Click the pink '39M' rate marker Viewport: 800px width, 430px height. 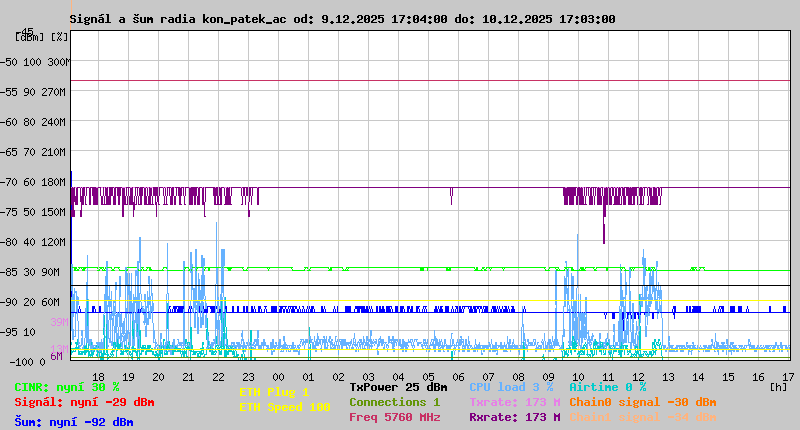click(59, 322)
